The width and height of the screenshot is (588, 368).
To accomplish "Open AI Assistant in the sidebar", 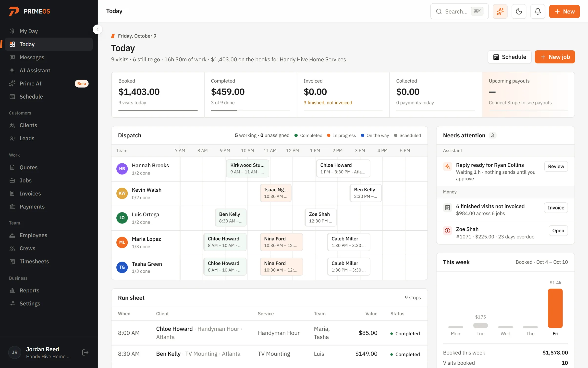I will [x=49, y=70].
